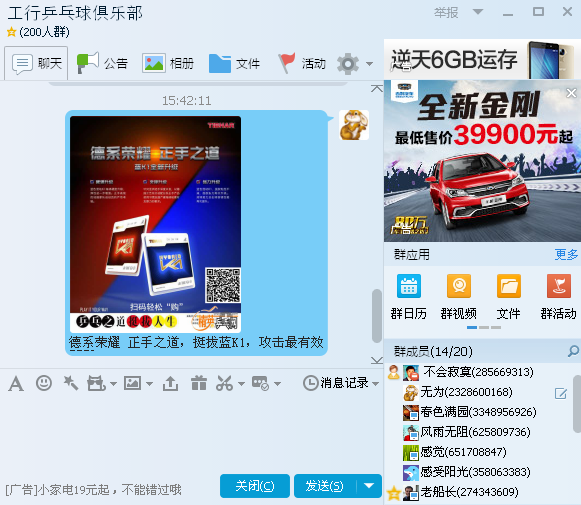
Task: Open the 群视频 video app
Action: pyautogui.click(x=459, y=286)
